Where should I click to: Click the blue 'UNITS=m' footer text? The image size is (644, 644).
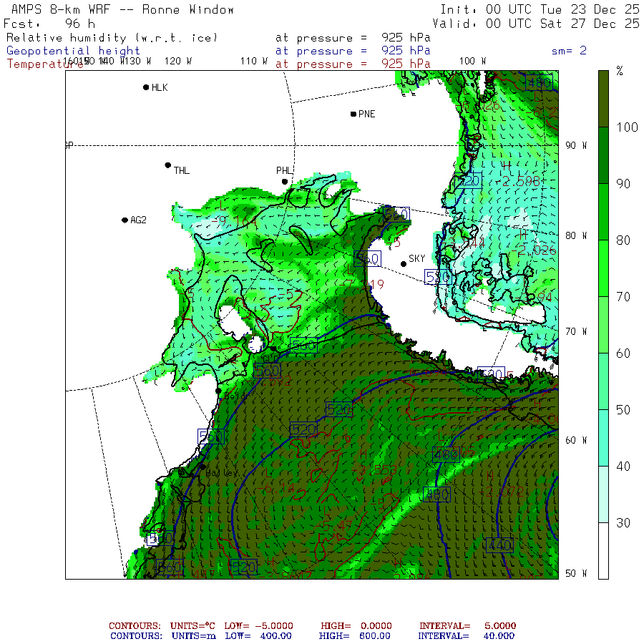point(193,636)
